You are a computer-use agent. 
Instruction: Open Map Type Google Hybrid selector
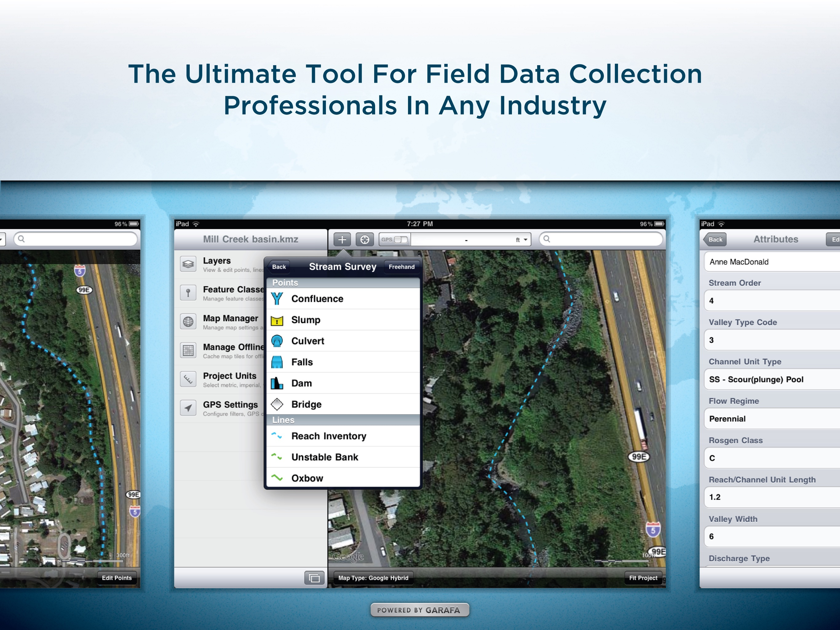click(x=373, y=578)
